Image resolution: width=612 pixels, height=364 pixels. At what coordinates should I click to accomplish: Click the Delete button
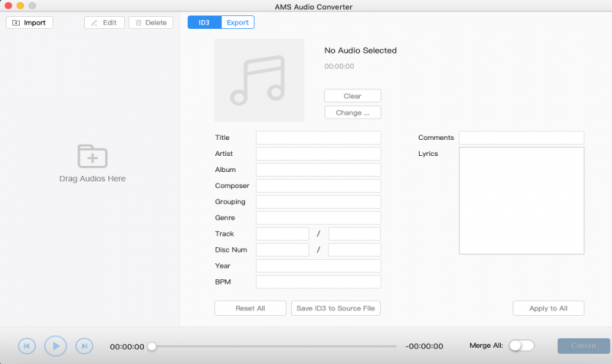coord(151,23)
